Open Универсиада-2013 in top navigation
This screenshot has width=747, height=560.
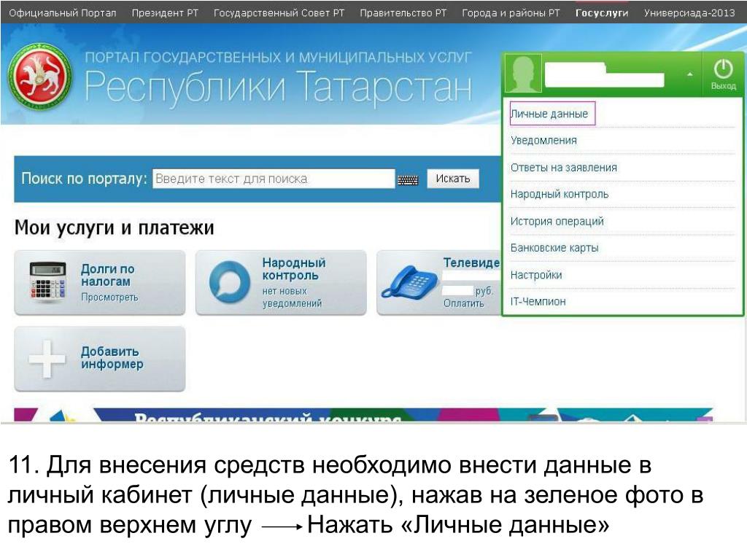689,13
